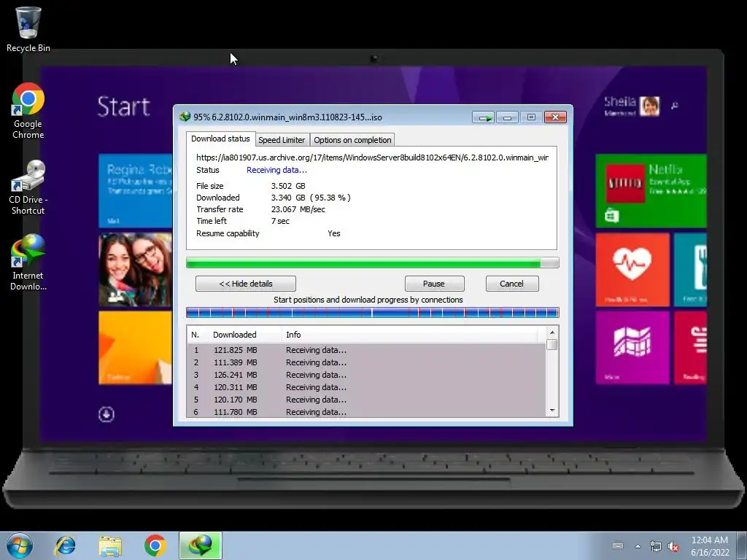Click the 7 sec time left value
The image size is (747, 560).
click(280, 221)
